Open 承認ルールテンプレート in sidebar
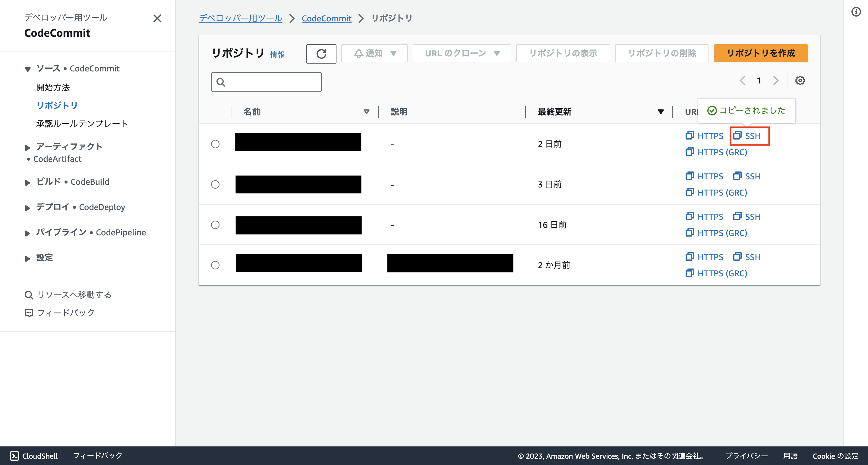This screenshot has height=465, width=868. [82, 124]
